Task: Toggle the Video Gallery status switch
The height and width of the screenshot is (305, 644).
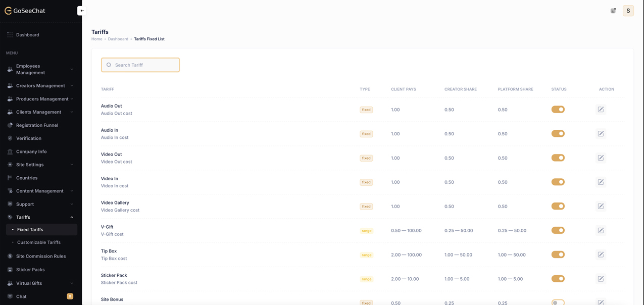Action: pos(558,206)
